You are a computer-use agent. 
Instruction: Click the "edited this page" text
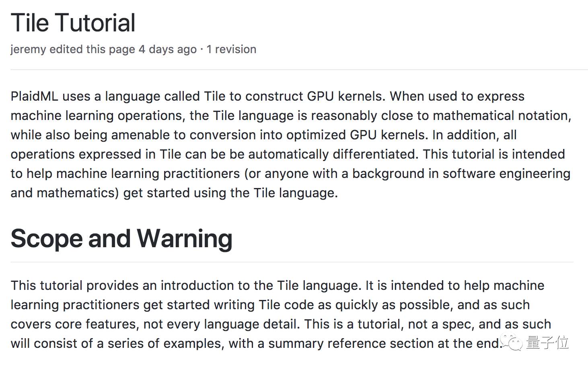coord(92,49)
